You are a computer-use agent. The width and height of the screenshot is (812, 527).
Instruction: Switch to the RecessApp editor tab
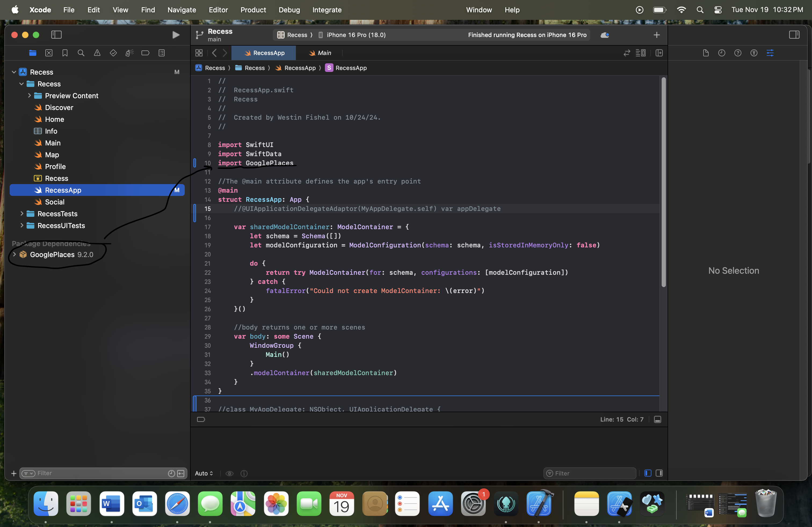(264, 53)
